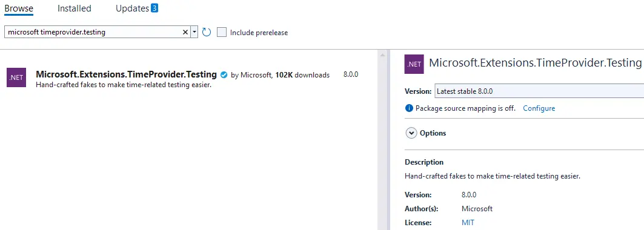Enable the Include prerelease checkbox
Image resolution: width=644 pixels, height=230 pixels.
222,33
